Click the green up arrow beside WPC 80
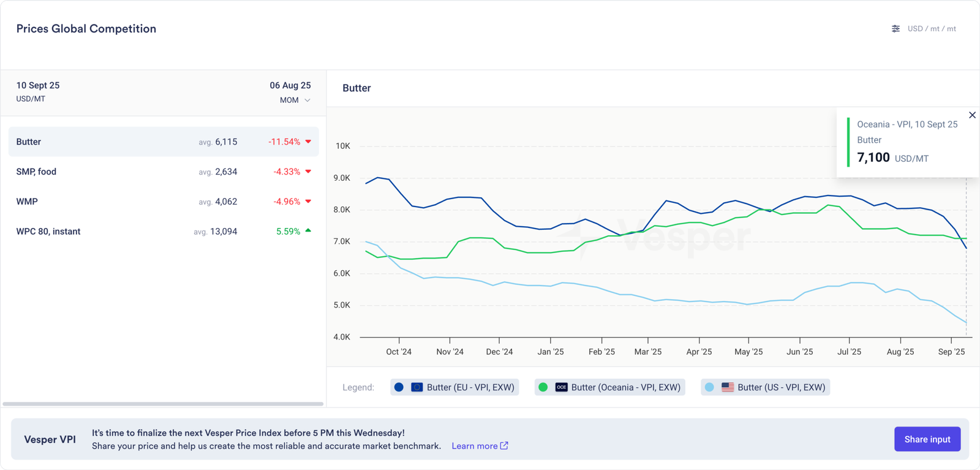The height and width of the screenshot is (470, 980). (x=308, y=231)
